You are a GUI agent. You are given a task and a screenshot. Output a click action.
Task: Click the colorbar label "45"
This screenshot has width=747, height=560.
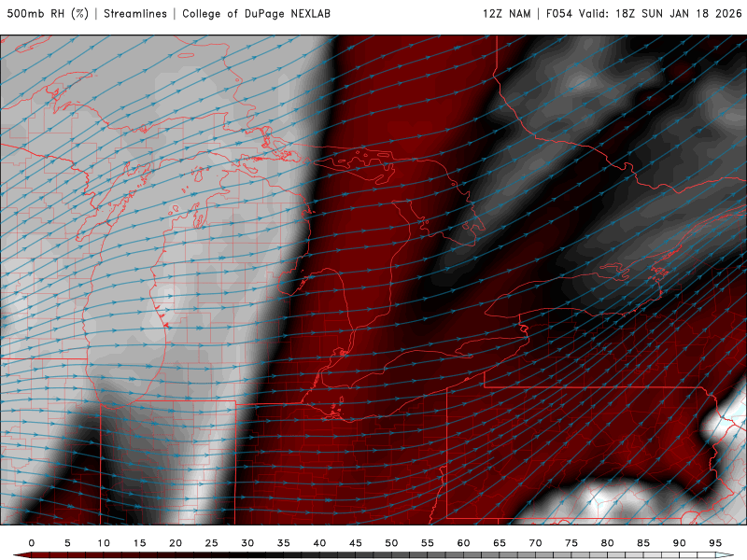pyautogui.click(x=356, y=543)
